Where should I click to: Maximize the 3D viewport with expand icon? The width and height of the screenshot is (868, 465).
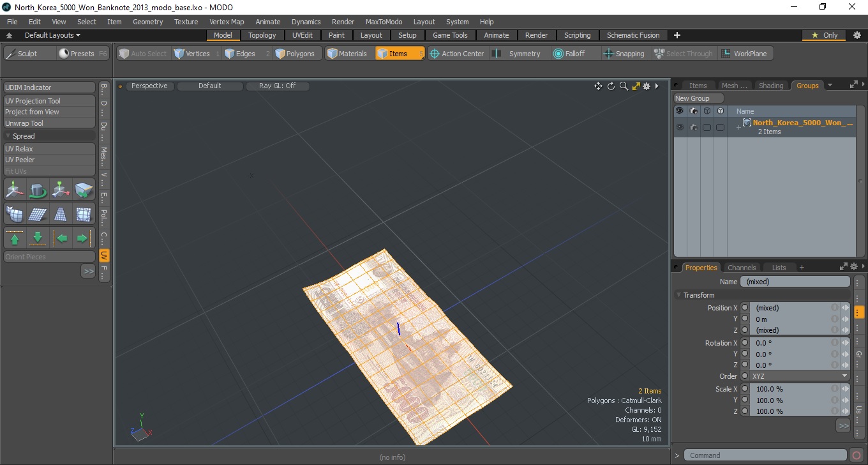click(x=636, y=86)
